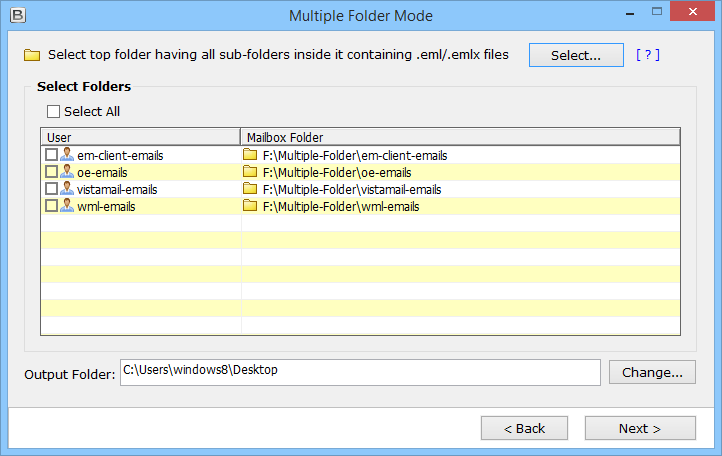Screen dimensions: 722x456
Task: Click the Mailbox Folder column header
Action: point(460,137)
